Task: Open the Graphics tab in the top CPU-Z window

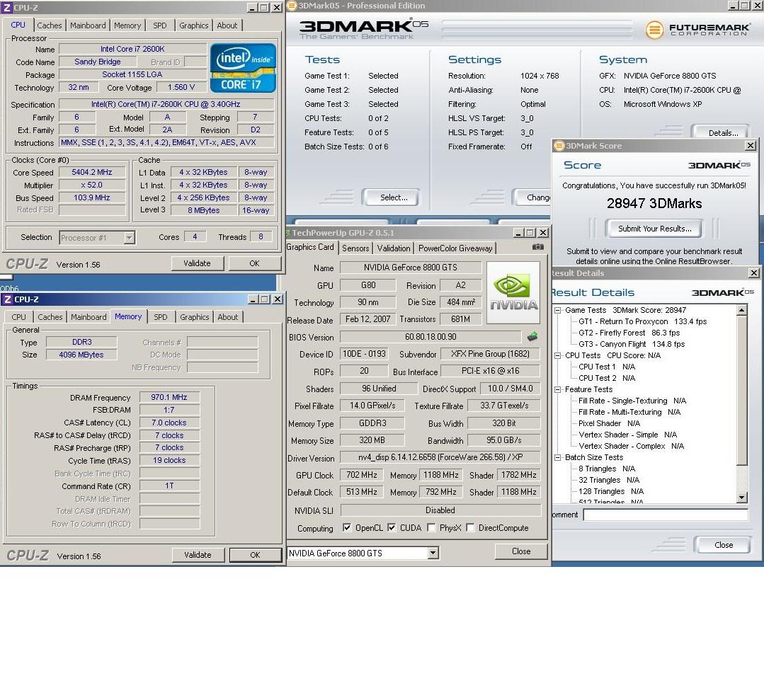Action: click(x=193, y=25)
